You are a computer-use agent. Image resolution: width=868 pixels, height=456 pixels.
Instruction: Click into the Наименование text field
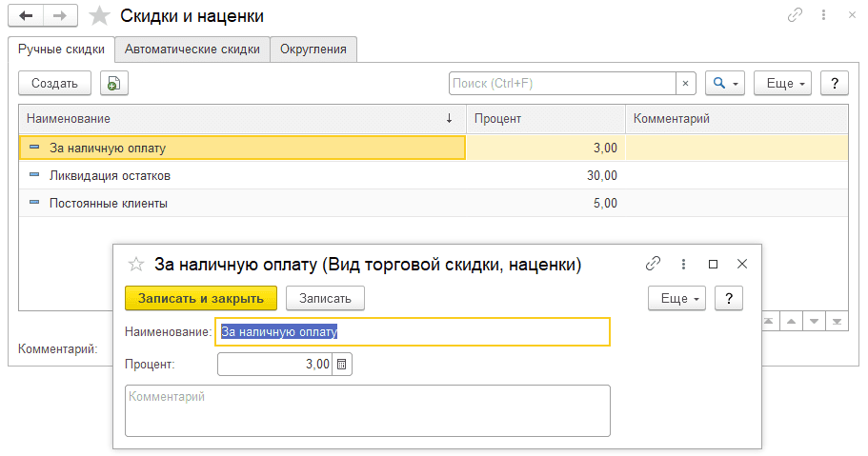tap(413, 332)
